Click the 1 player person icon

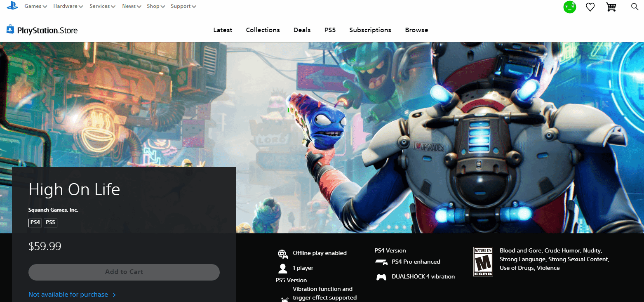[283, 268]
